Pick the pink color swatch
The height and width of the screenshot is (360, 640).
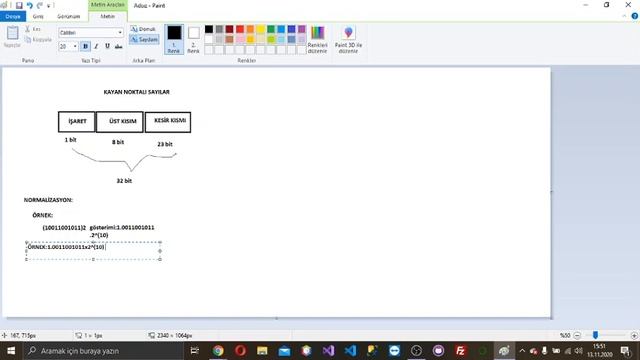(x=240, y=39)
